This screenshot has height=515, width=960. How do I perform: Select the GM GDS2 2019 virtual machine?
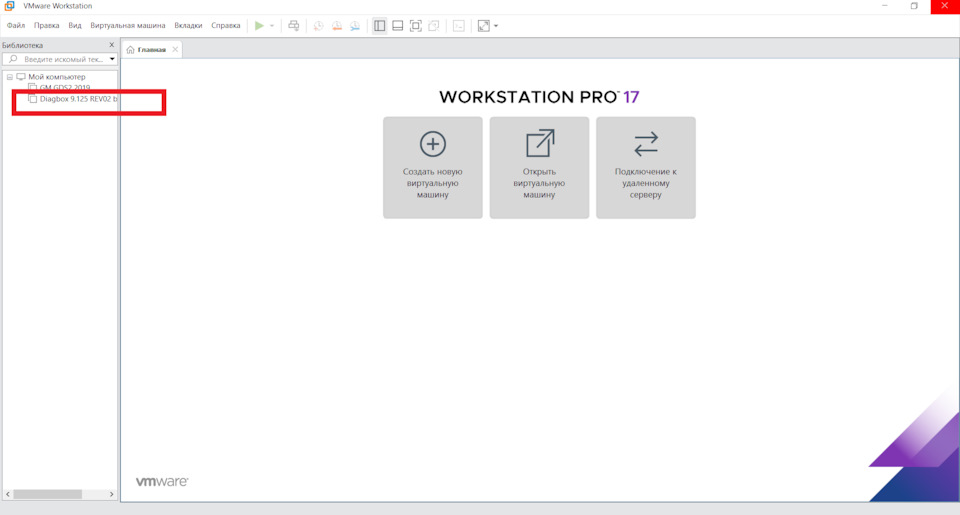pyautogui.click(x=65, y=88)
